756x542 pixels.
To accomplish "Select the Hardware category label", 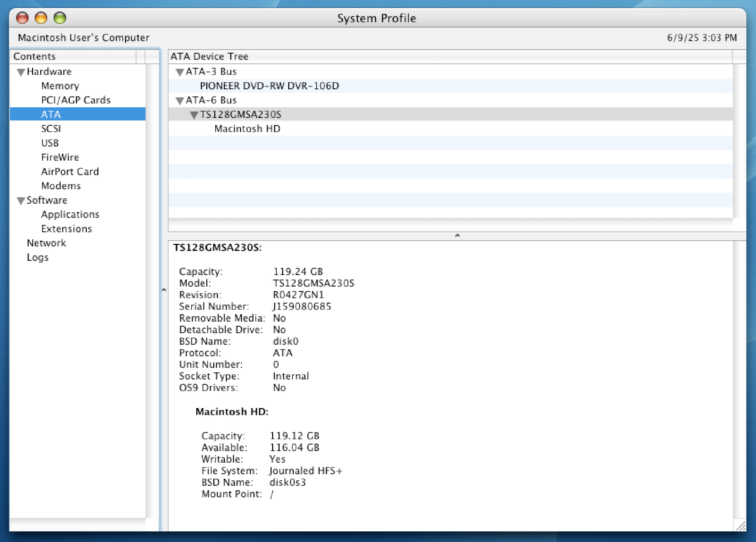I will 49,72.
